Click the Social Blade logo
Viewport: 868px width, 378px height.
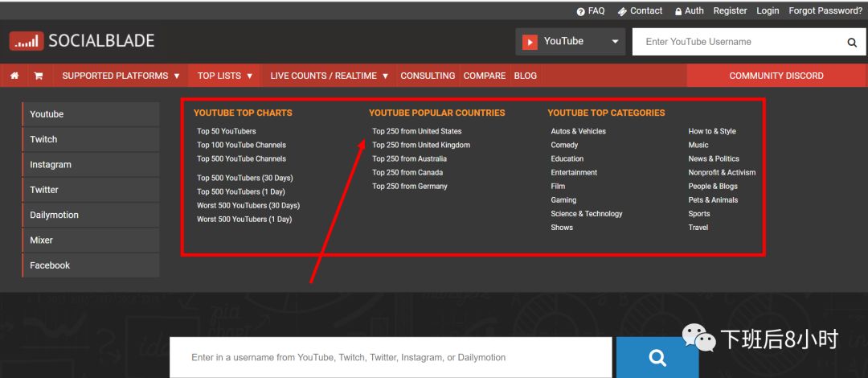tap(82, 41)
